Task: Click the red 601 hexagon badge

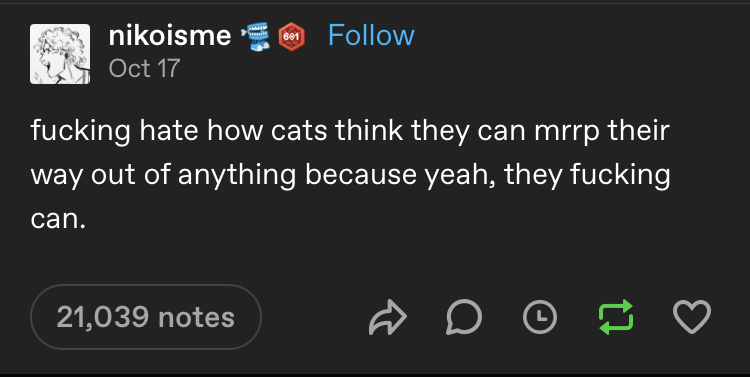Action: [292, 37]
